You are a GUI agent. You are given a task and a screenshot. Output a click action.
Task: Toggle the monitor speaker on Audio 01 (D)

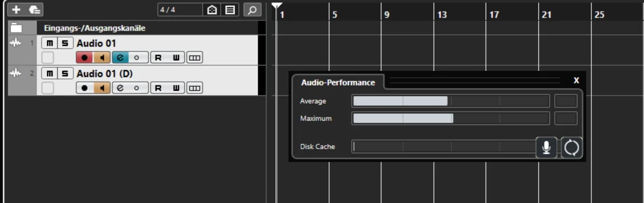coord(102,88)
